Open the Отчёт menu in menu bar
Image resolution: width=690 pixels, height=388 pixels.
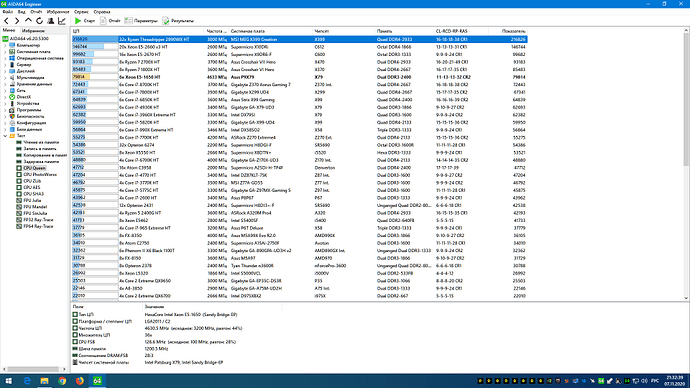(x=36, y=12)
